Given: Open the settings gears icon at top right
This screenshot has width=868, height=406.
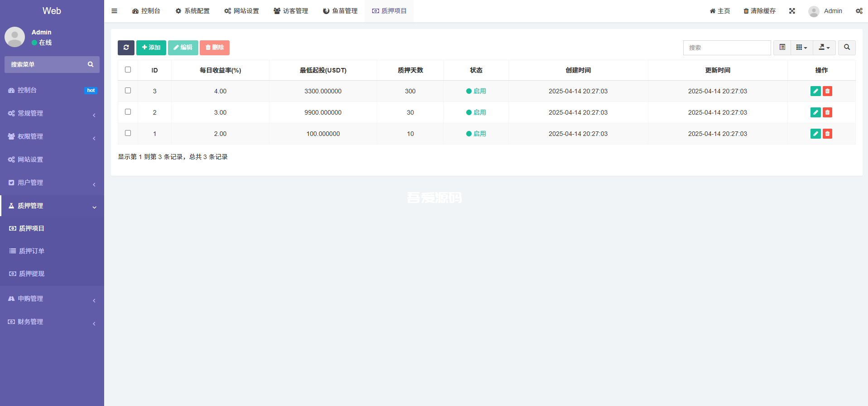Looking at the screenshot, I should click(858, 11).
